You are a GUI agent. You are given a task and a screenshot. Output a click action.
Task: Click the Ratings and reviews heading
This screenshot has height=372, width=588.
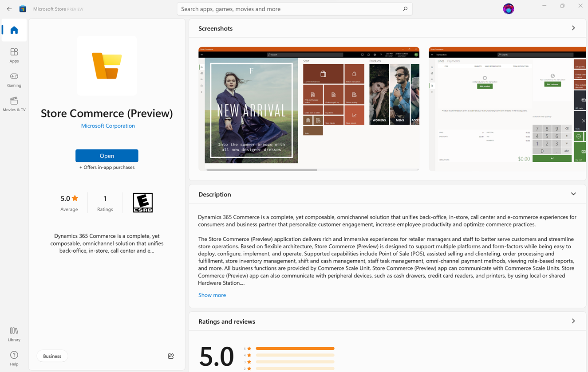pos(227,321)
